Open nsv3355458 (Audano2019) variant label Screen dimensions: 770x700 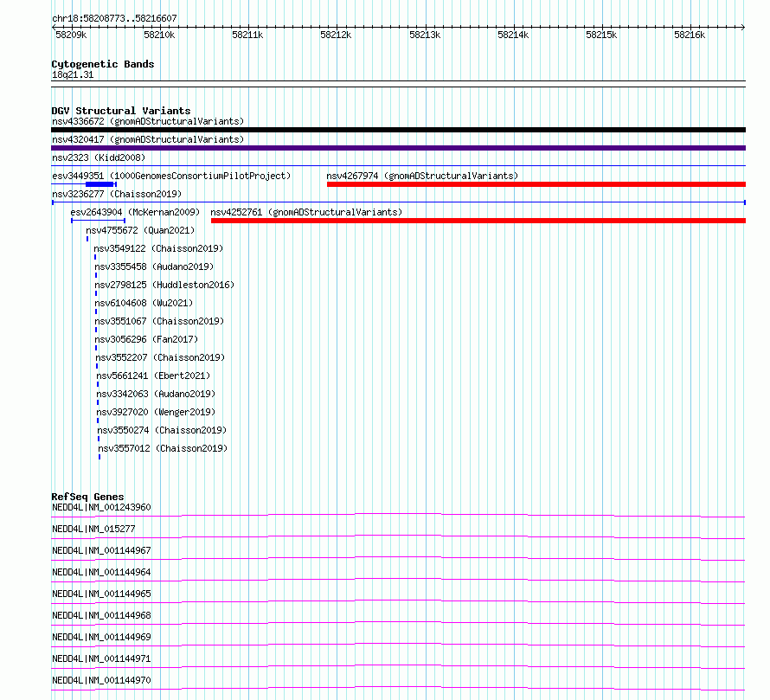(x=154, y=267)
